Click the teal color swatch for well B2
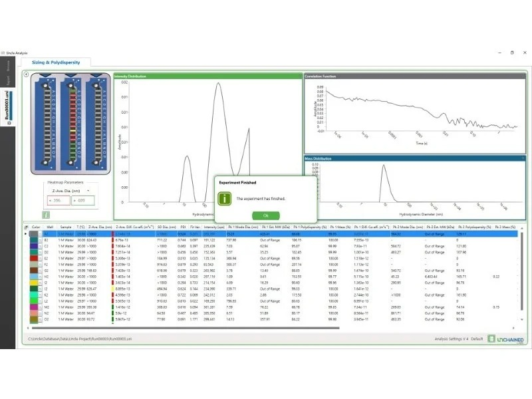 click(34, 240)
